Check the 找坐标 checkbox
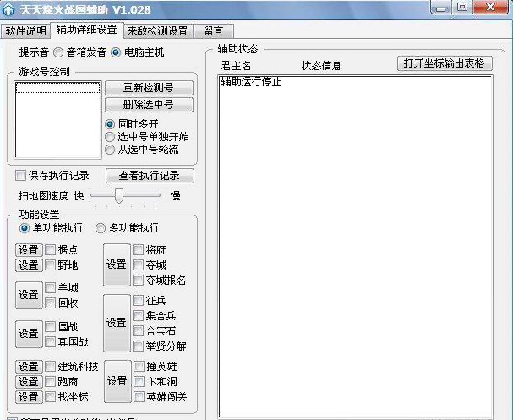The width and height of the screenshot is (513, 420). (x=50, y=397)
